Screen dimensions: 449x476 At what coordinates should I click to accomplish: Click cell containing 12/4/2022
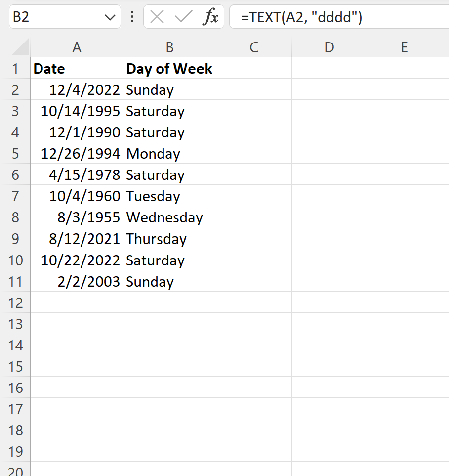(77, 89)
